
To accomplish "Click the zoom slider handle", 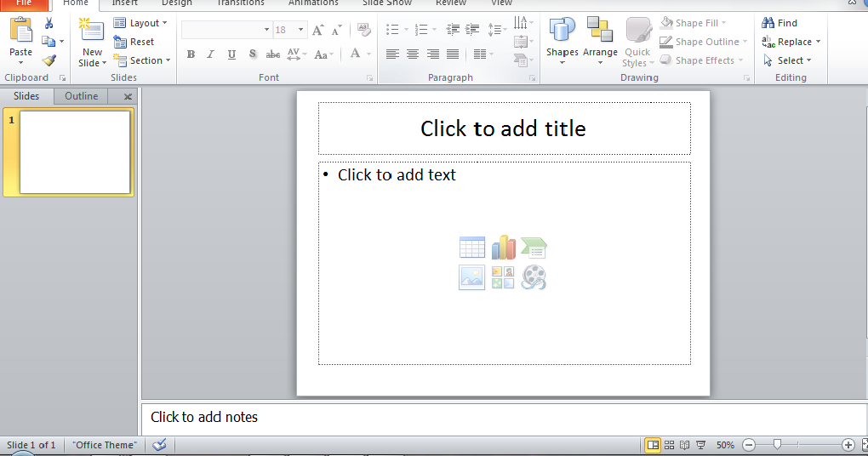I will (777, 444).
